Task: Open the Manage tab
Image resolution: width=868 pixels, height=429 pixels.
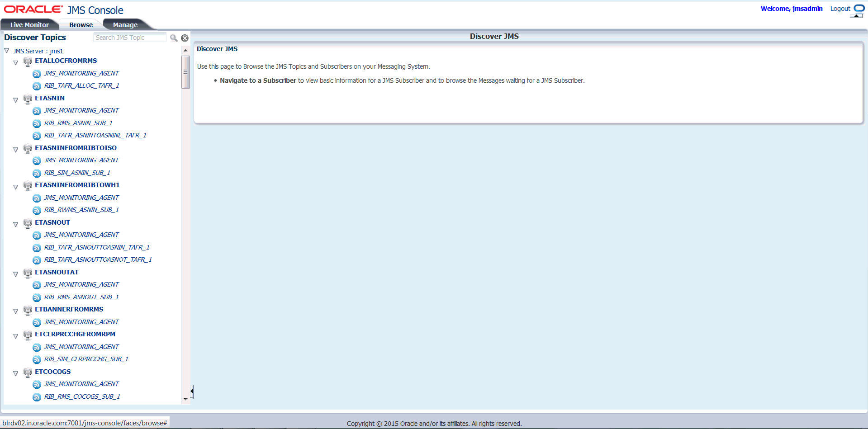Action: point(125,25)
